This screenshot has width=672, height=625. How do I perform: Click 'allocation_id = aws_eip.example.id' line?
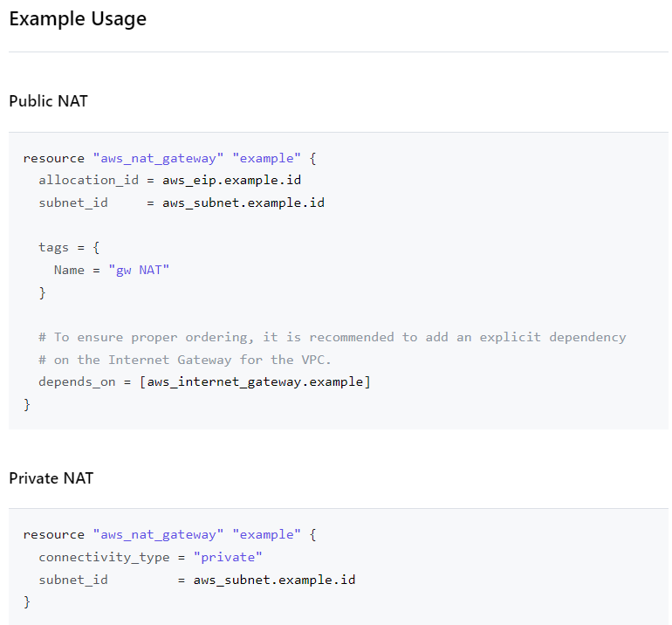(169, 180)
